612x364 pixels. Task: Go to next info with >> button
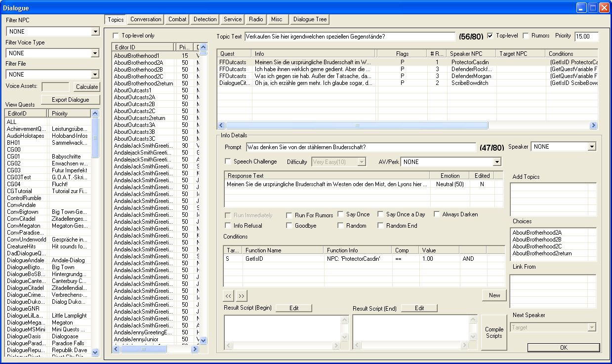coord(241,295)
